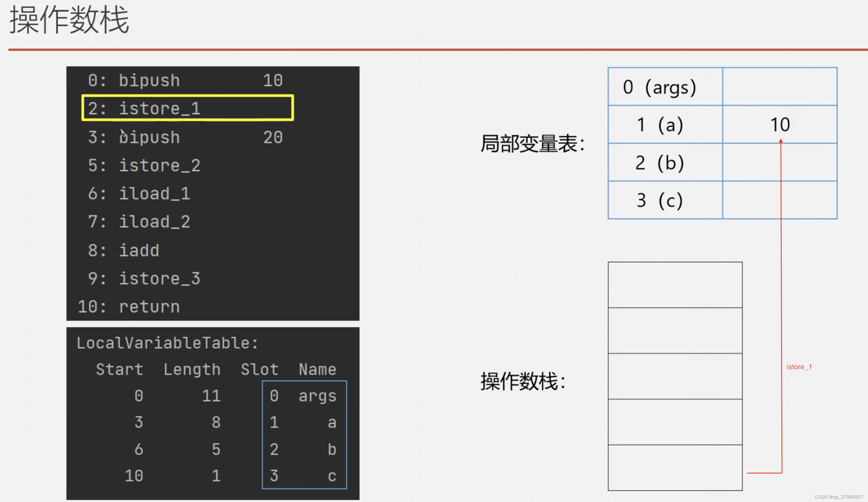Click the Length column header
868x502 pixels.
point(192,369)
